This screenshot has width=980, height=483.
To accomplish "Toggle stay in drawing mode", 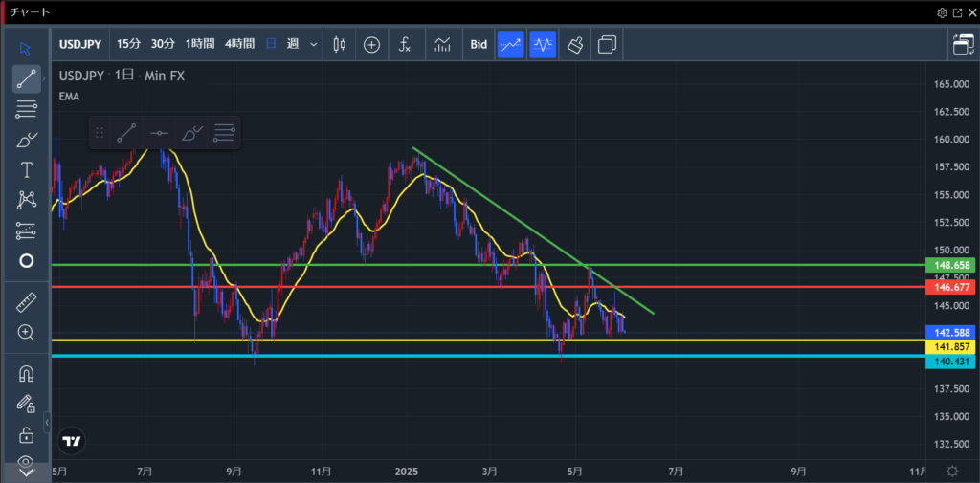I will coord(26,404).
